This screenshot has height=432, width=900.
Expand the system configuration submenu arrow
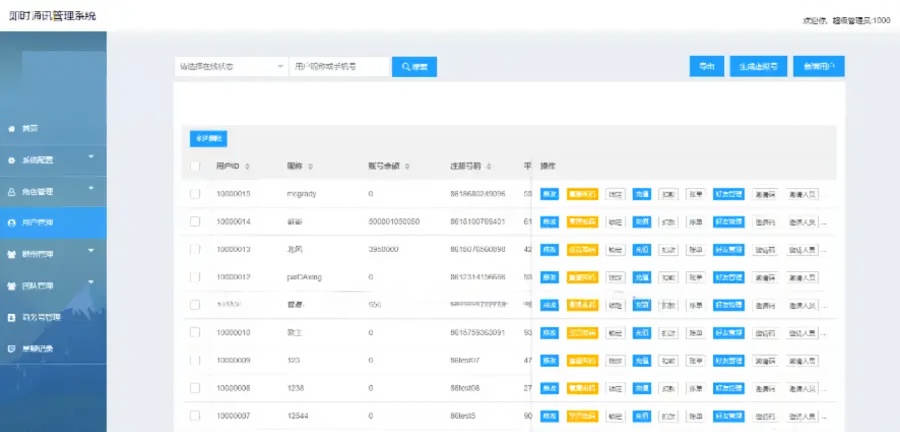(91, 157)
